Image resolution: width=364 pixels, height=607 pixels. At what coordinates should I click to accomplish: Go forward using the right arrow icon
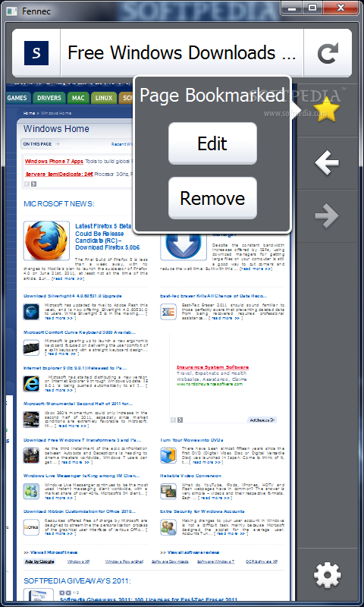327,216
